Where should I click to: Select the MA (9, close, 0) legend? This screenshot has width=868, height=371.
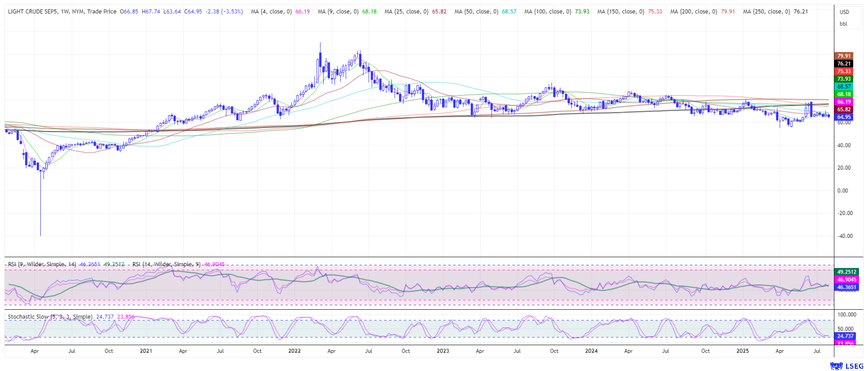click(338, 11)
